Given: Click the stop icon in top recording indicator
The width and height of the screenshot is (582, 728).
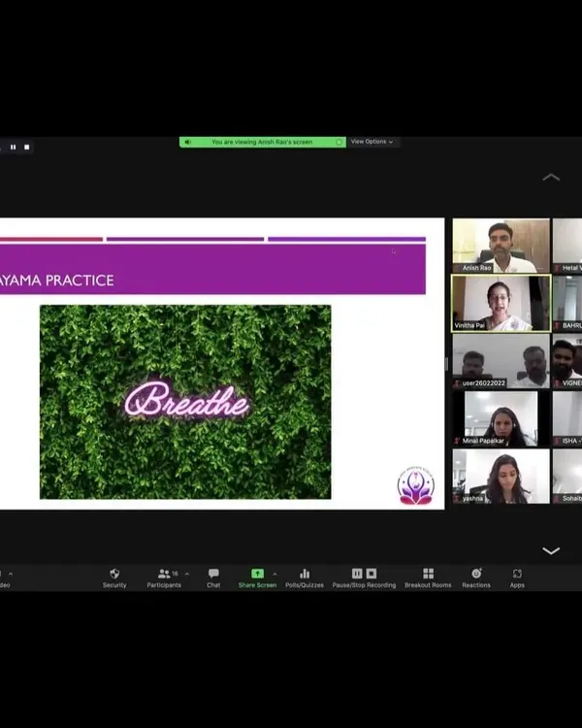Looking at the screenshot, I should 27,148.
